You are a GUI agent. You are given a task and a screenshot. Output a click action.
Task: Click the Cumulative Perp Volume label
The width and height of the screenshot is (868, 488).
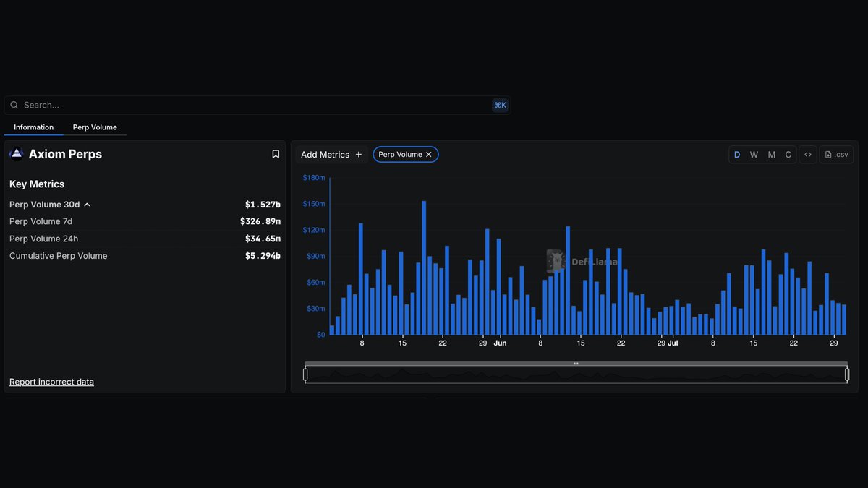[58, 256]
